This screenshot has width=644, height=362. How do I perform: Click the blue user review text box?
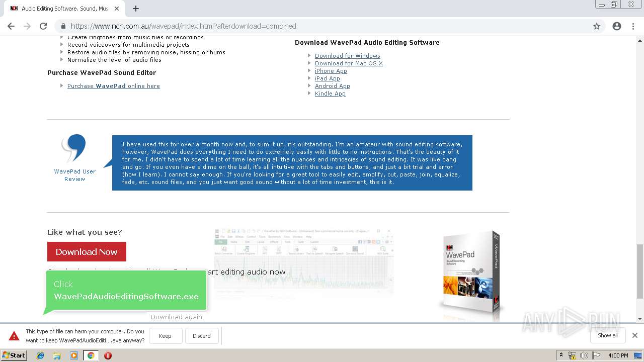tap(292, 163)
